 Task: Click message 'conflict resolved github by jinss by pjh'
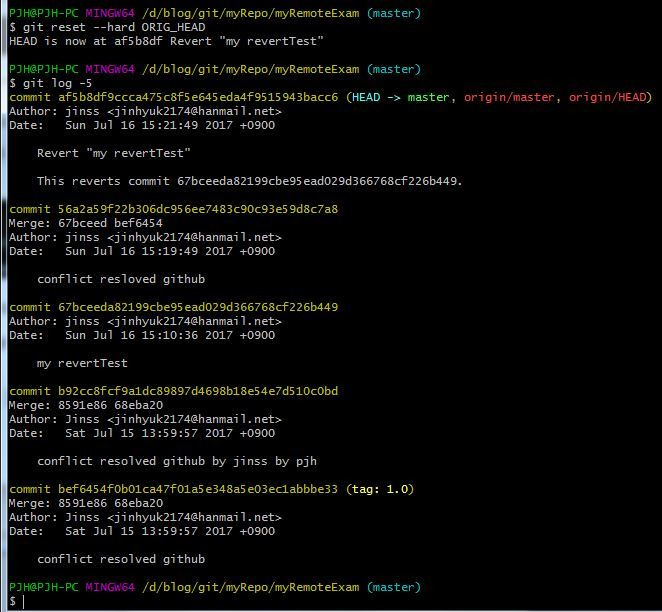[x=177, y=461]
